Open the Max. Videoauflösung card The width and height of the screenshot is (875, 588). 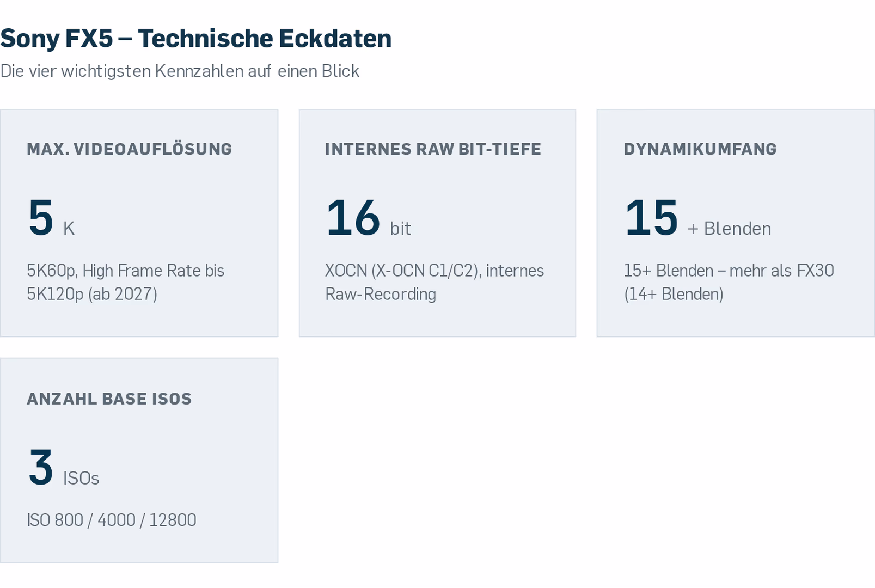pos(139,223)
